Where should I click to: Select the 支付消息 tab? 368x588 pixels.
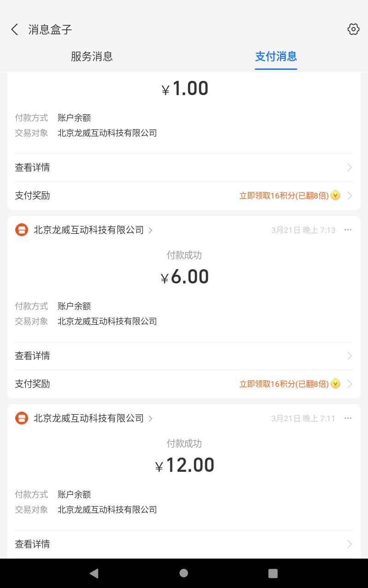pyautogui.click(x=276, y=57)
